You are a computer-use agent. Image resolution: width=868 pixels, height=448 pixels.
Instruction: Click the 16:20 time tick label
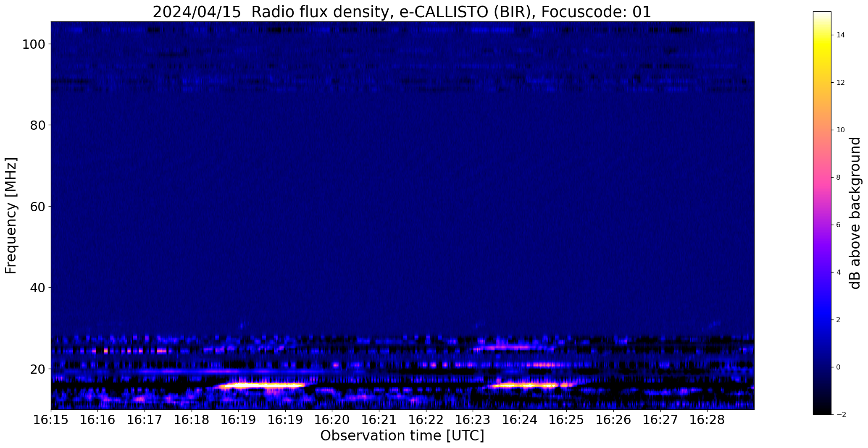coord(332,420)
